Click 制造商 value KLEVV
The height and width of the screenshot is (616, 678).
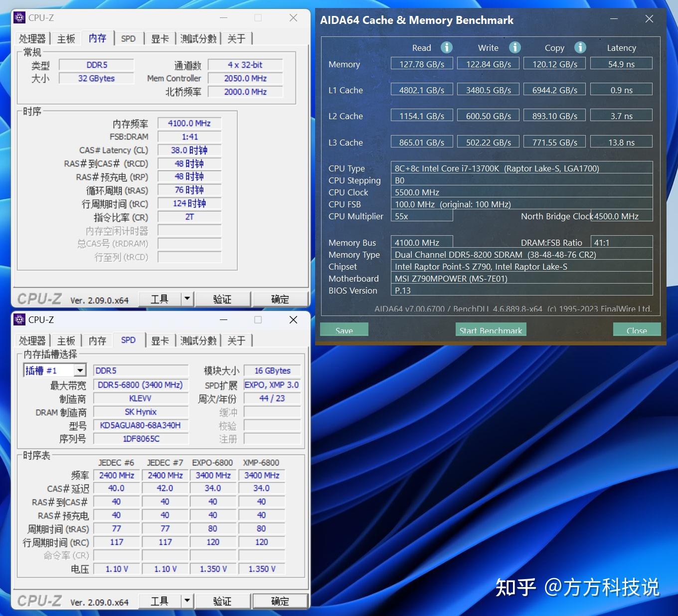tap(141, 398)
